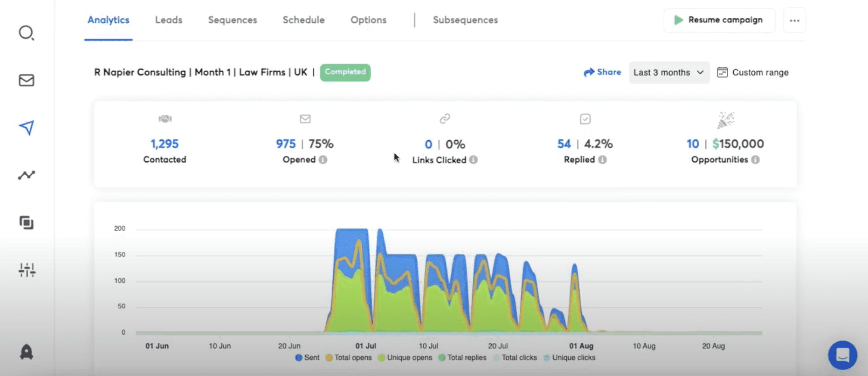Switch to the Analytics tab

pos(108,20)
